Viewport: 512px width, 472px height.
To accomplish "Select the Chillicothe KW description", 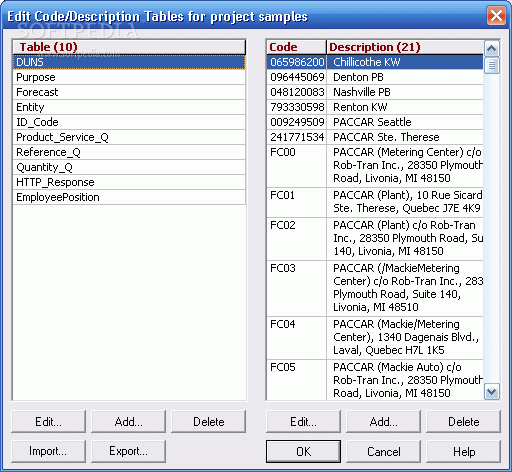I will pos(405,62).
